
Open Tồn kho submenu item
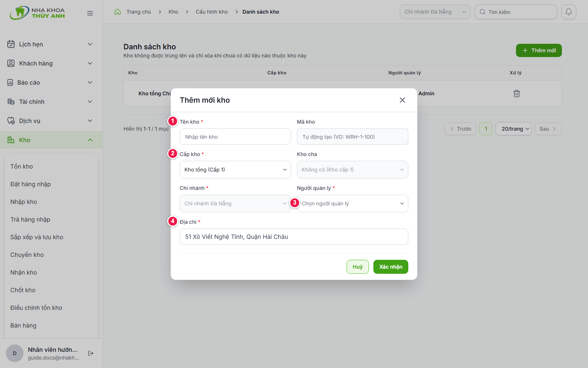pyautogui.click(x=22, y=166)
